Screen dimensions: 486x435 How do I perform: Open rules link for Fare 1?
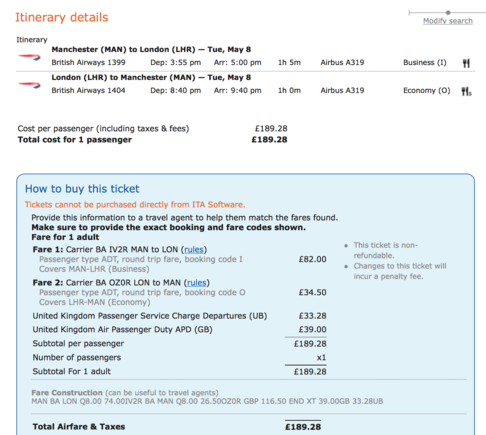[x=194, y=249]
